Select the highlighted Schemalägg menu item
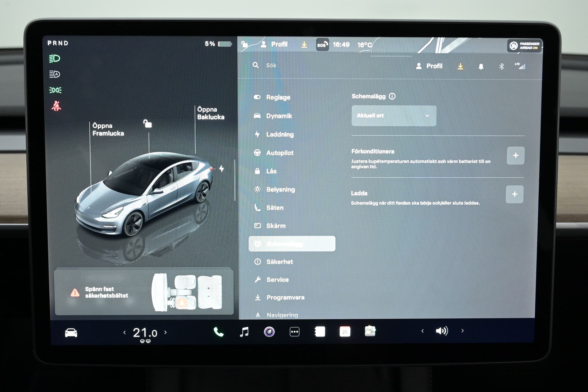This screenshot has height=392, width=588. coord(292,243)
